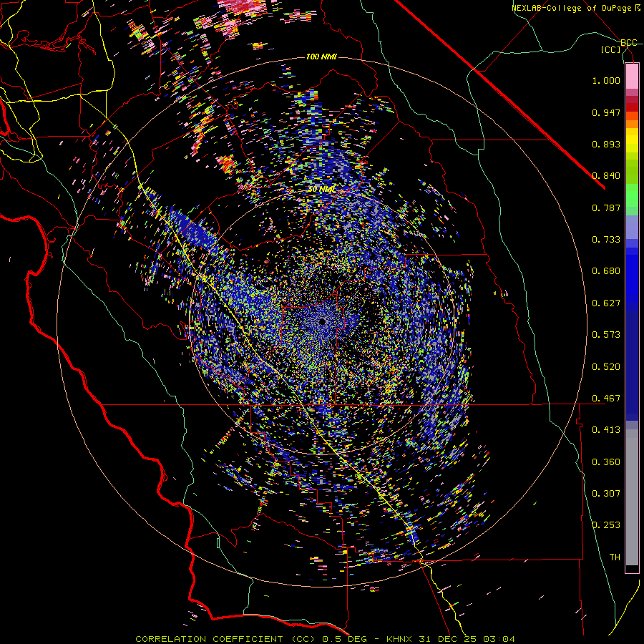Click the black radar site dot at center
The image size is (644, 644).
pyautogui.click(x=323, y=321)
